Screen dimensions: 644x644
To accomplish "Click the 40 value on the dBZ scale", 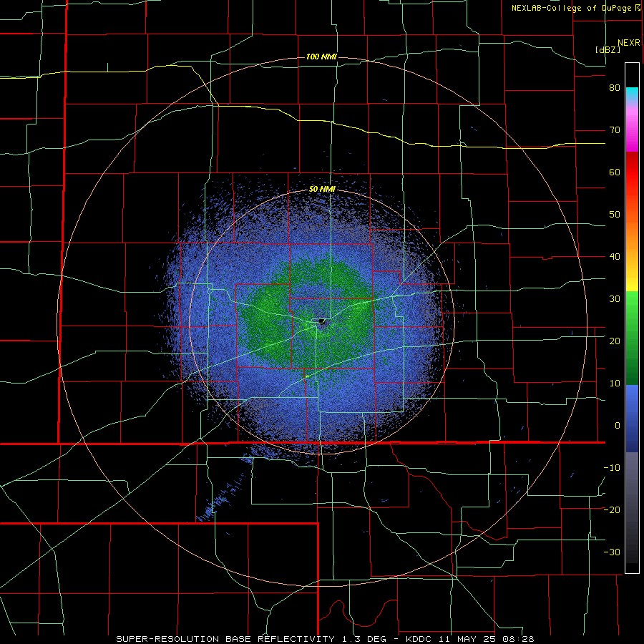I will [615, 257].
